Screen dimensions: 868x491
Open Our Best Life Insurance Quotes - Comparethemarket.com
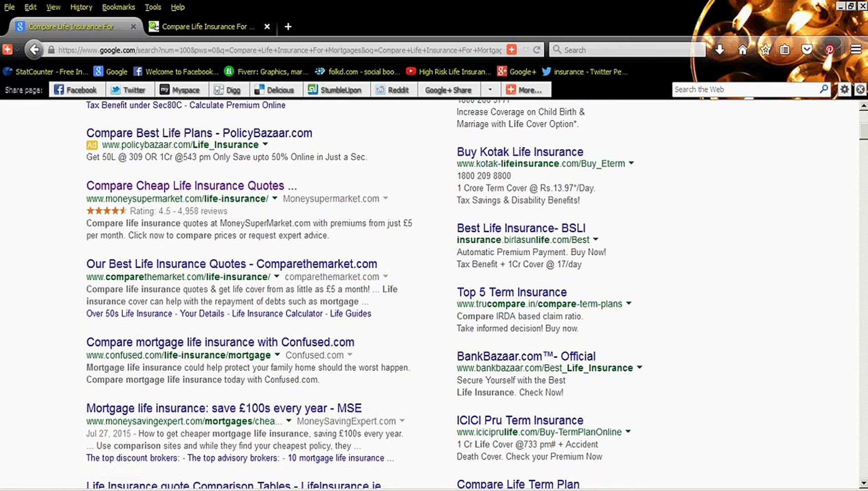point(232,264)
